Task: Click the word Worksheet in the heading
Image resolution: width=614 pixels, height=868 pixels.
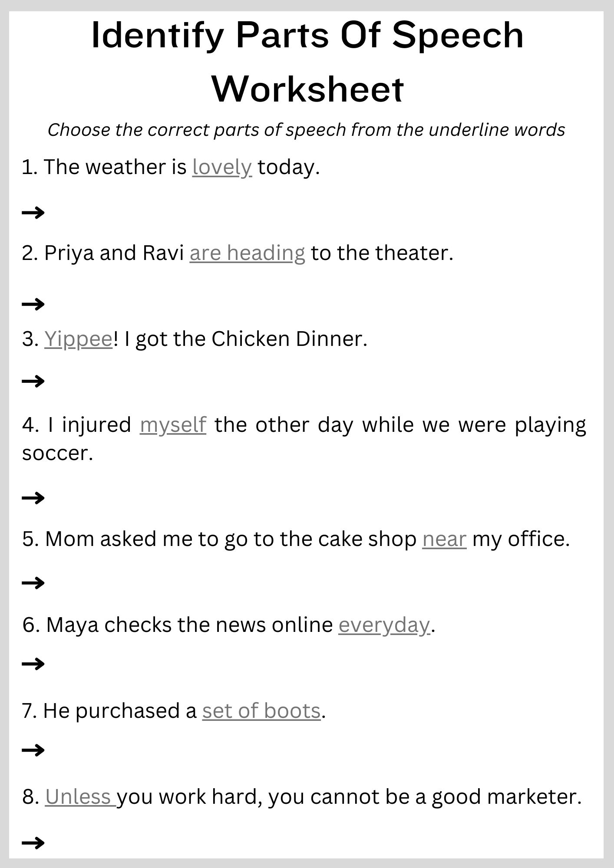Action: pyautogui.click(x=307, y=89)
